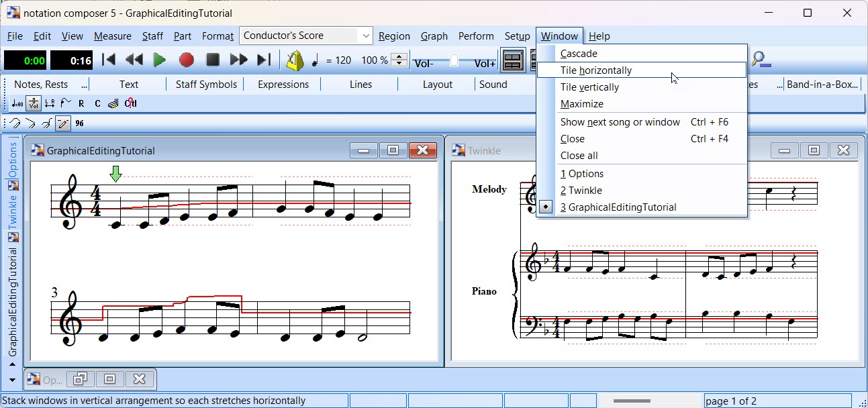Click the tempo percent stepper up arrow
Viewport: 868px width, 408px height.
click(x=399, y=56)
